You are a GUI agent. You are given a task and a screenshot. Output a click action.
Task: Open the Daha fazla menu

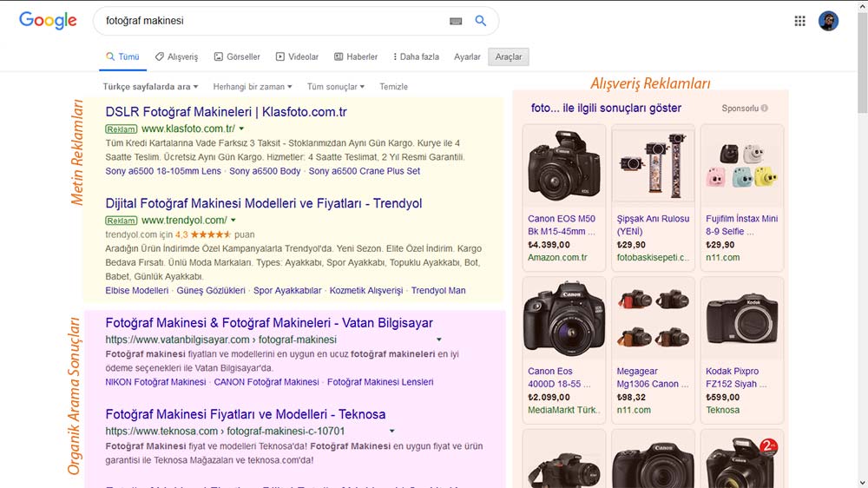tap(416, 56)
